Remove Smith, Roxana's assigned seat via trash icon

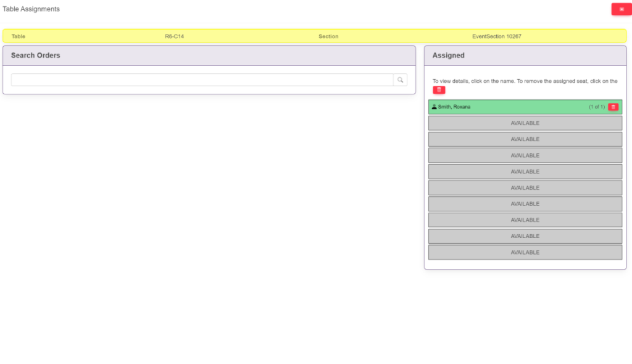613,107
